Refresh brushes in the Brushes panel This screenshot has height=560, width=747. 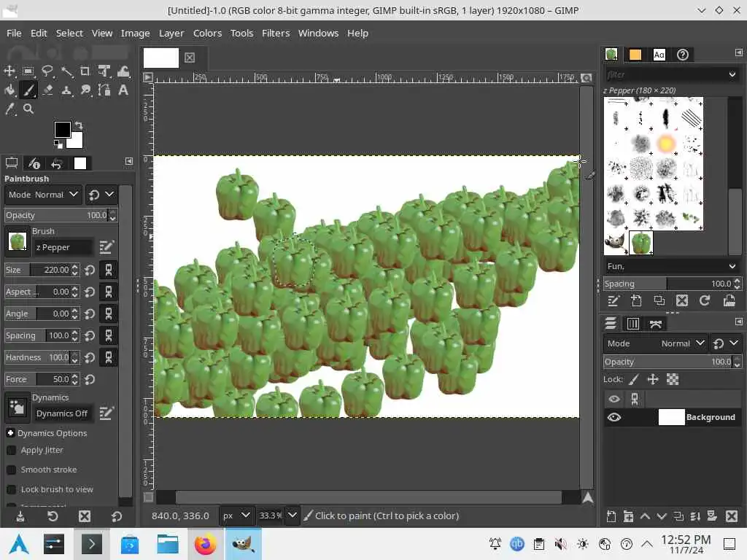pyautogui.click(x=705, y=300)
